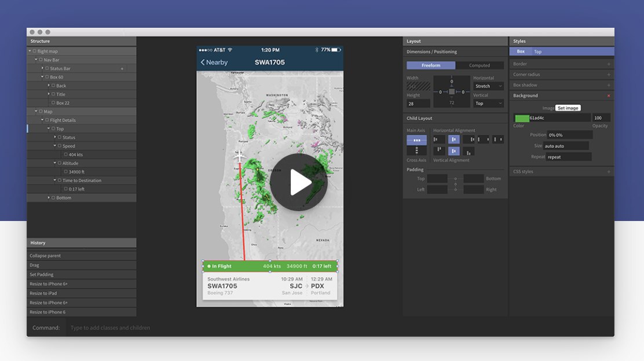644x361 pixels.
Task: Click plus icon on Status Bar row
Action: tap(122, 68)
